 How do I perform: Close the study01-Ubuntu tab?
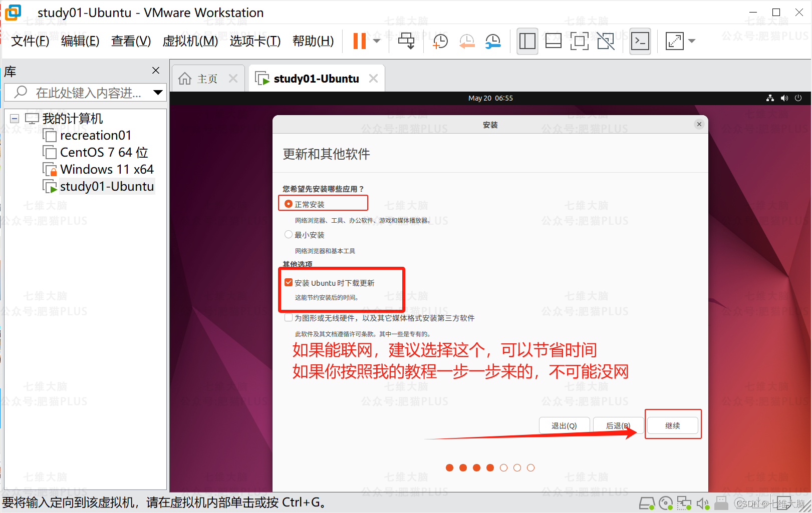pos(373,79)
